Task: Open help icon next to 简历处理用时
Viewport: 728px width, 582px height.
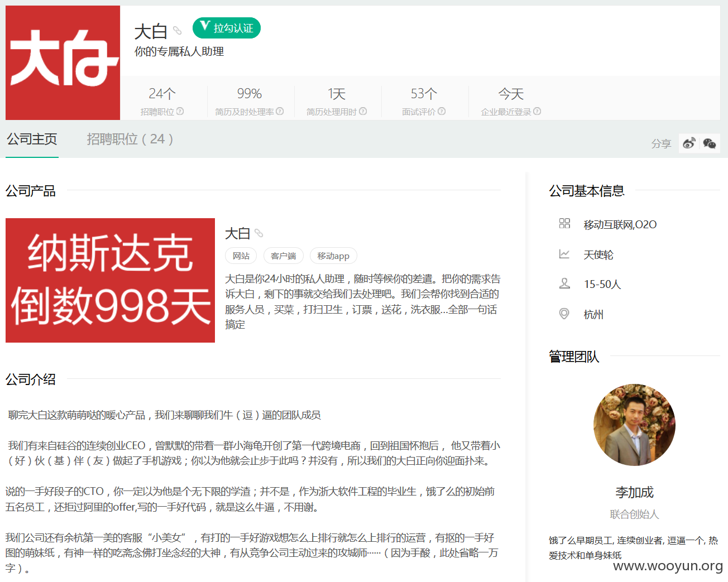Action: click(x=363, y=111)
